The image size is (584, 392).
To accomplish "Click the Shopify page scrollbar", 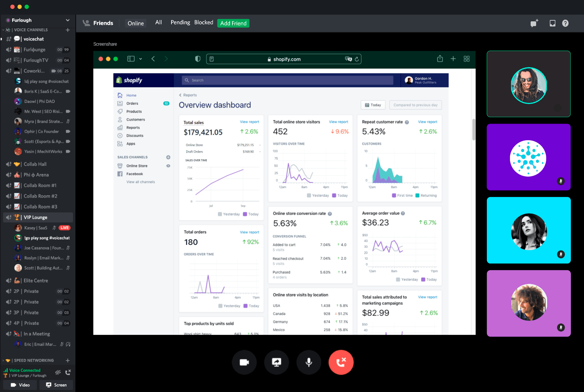I will (474, 130).
